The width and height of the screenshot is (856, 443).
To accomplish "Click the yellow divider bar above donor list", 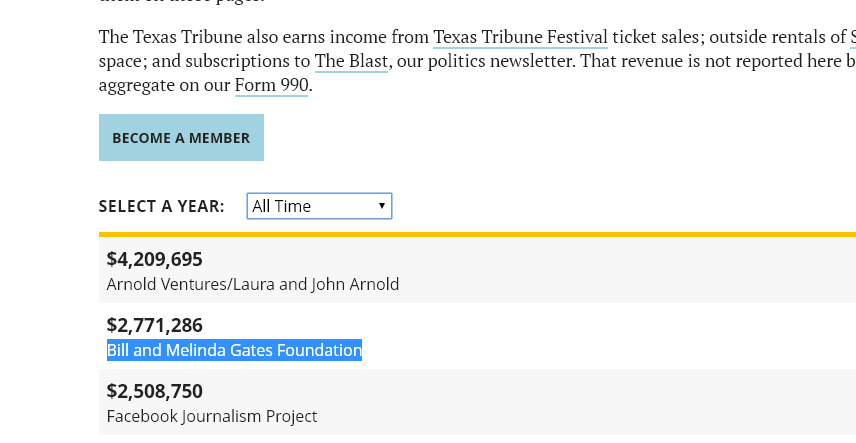I will click(x=477, y=234).
